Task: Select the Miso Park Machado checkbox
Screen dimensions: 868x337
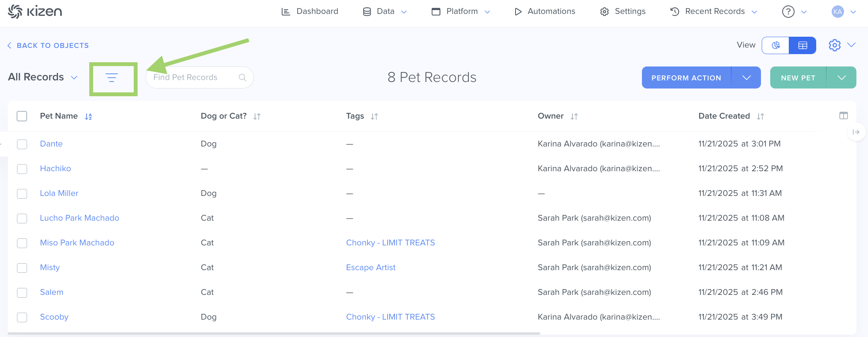Action: point(22,243)
